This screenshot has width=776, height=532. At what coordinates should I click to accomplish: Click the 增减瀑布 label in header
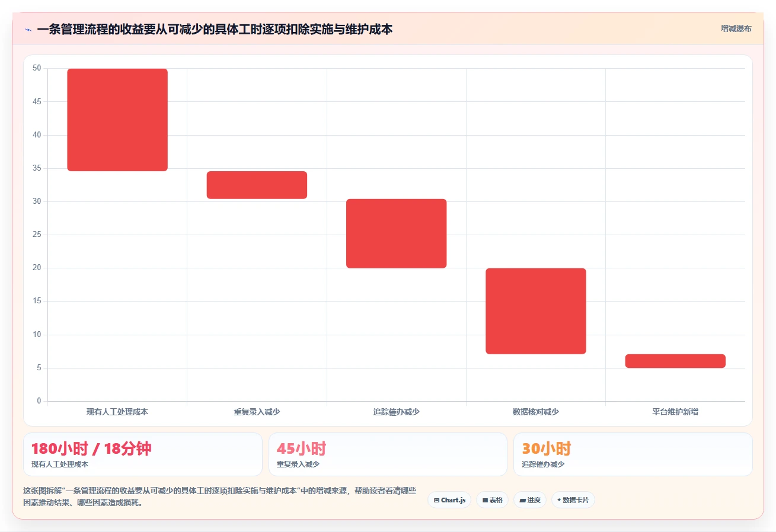[736, 28]
